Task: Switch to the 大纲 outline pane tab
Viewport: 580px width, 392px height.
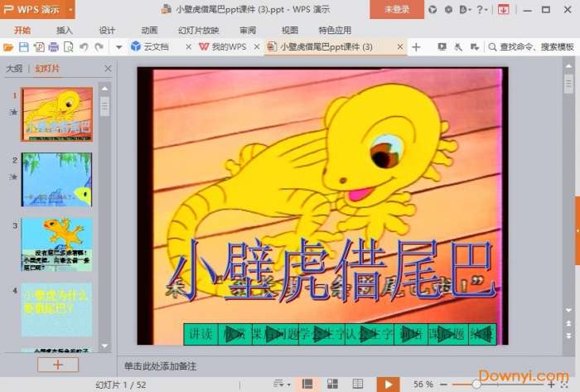Action: [x=14, y=69]
